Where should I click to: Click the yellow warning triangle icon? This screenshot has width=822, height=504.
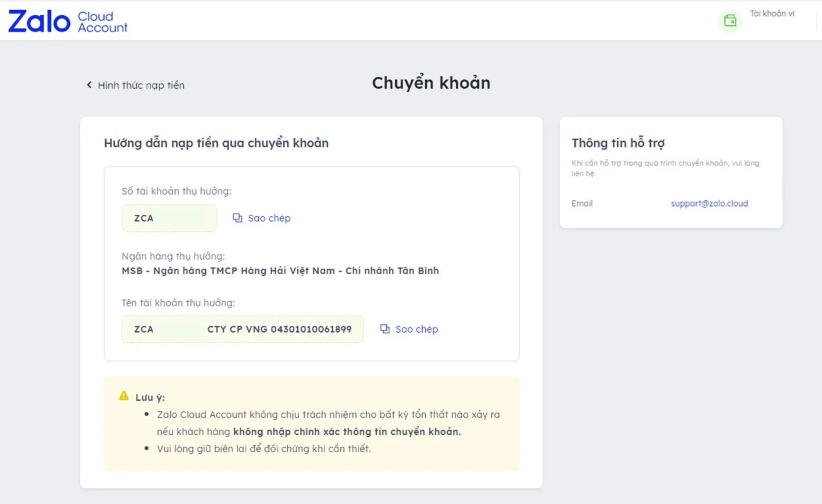(124, 396)
